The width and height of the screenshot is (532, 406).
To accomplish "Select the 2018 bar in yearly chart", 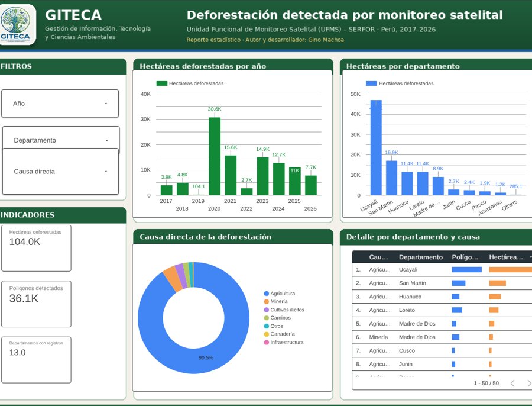I will [183, 189].
